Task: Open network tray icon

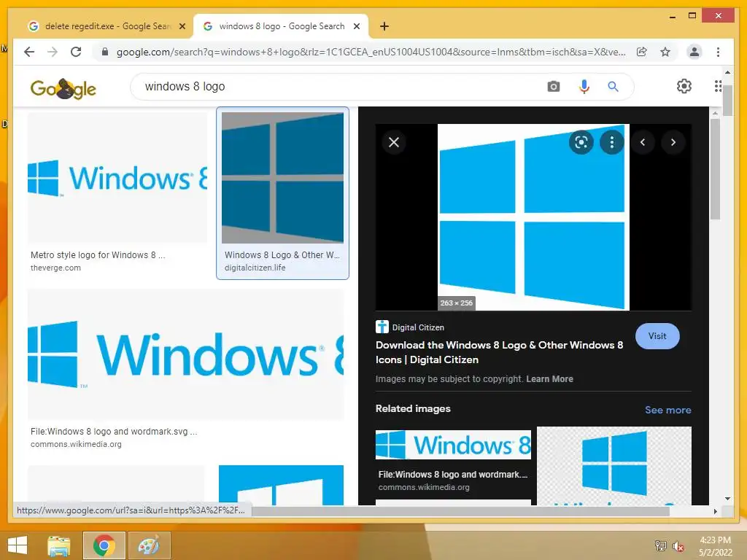Action: [x=661, y=546]
